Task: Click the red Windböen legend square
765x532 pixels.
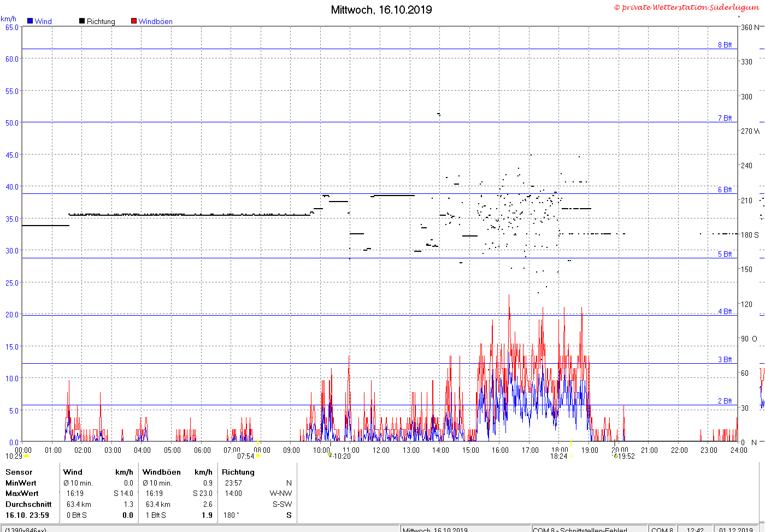Action: pos(134,21)
